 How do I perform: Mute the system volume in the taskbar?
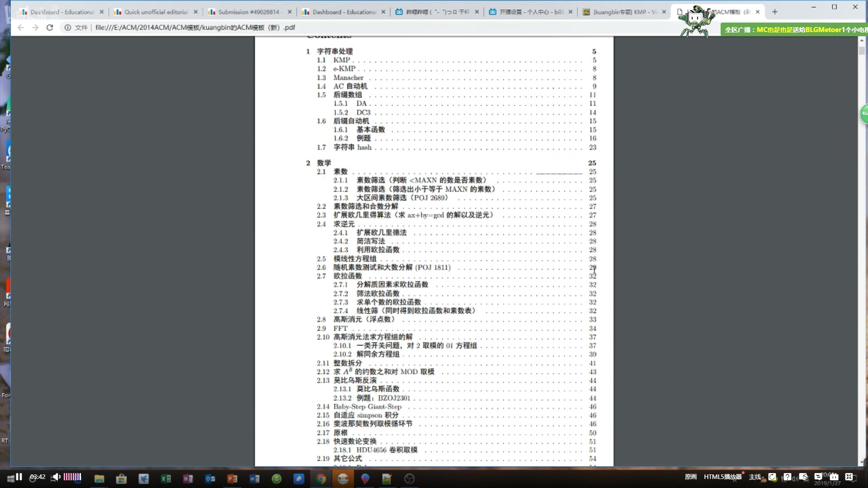[x=56, y=477]
